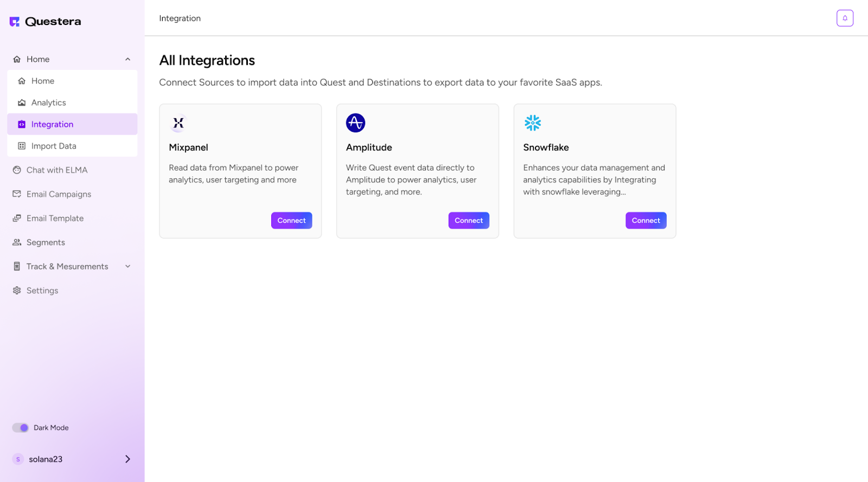Select Email Template in the sidebar

(x=55, y=218)
